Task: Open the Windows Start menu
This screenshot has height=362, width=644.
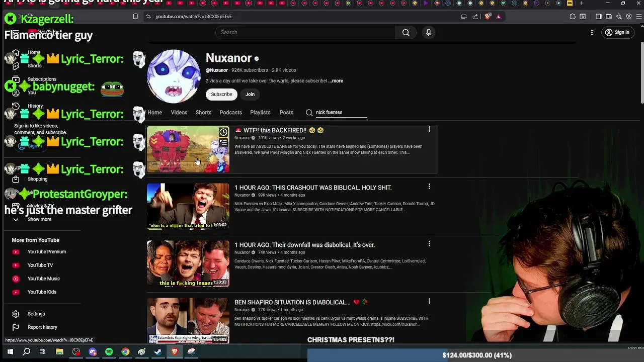Action: [10, 352]
